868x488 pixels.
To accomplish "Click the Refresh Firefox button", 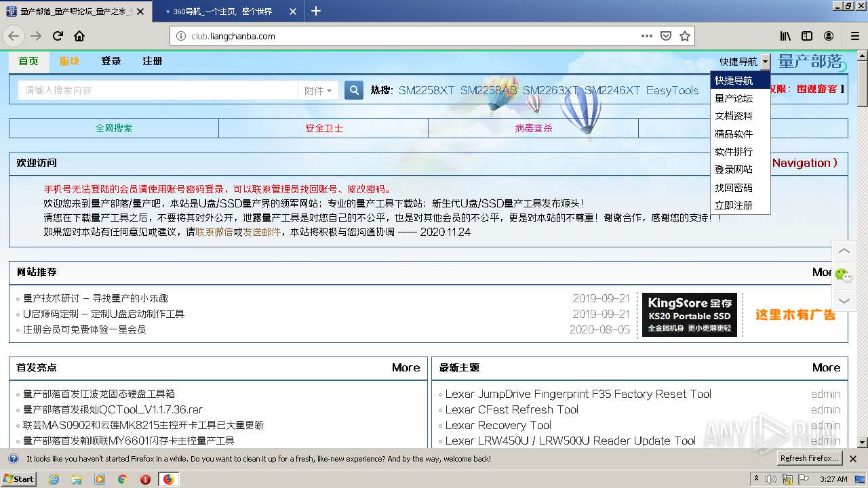I will (810, 459).
